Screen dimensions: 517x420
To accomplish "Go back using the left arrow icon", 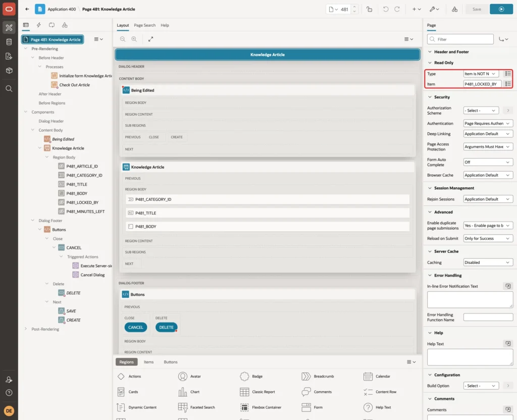I will [27, 9].
